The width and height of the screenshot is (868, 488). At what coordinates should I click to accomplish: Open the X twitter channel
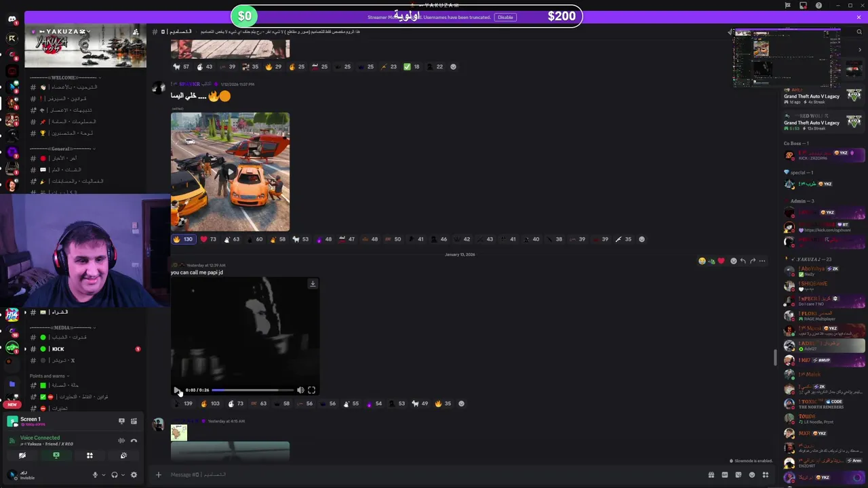tap(85, 361)
